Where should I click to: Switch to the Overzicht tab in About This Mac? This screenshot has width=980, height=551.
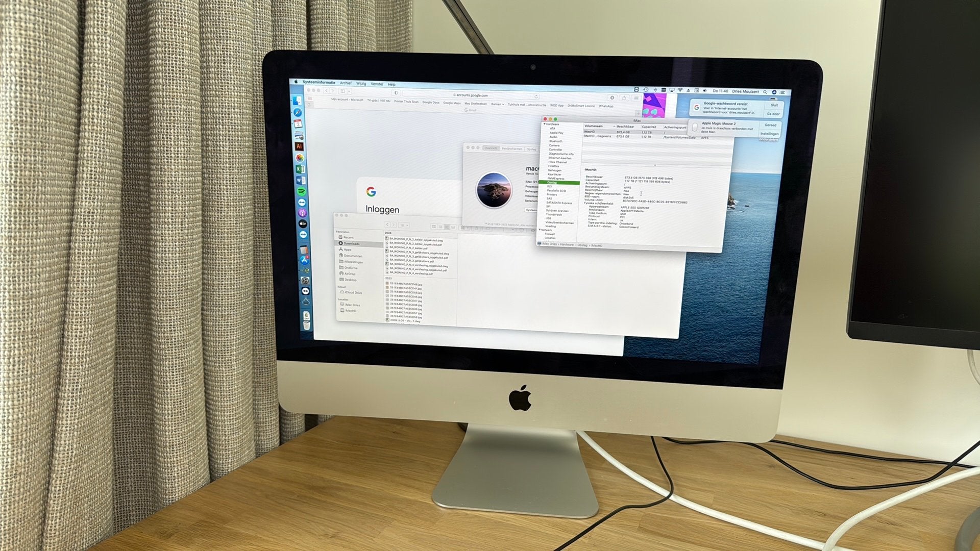pyautogui.click(x=491, y=148)
